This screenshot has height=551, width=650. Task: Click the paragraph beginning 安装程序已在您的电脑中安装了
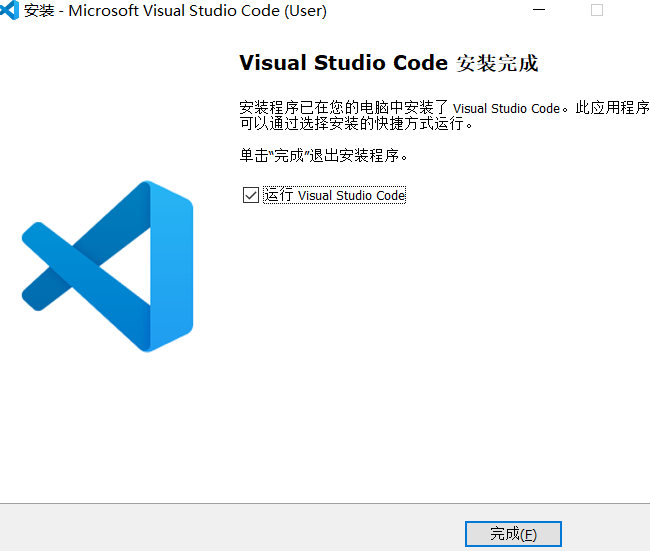[x=444, y=115]
